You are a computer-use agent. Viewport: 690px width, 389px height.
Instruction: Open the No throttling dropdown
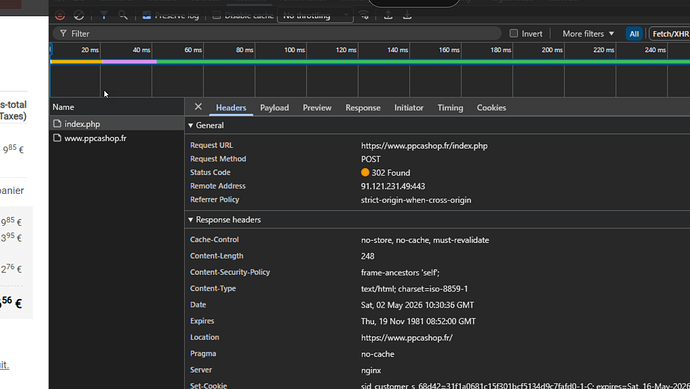pos(315,15)
